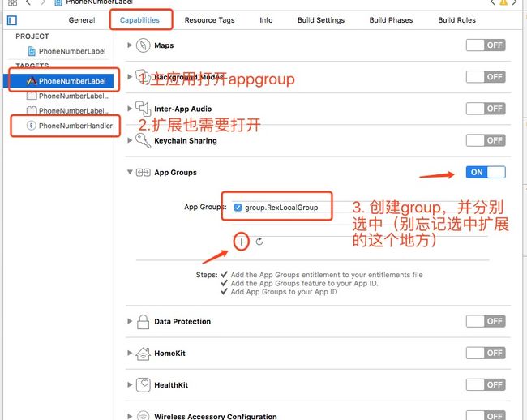Image resolution: width=527 pixels, height=420 pixels.
Task: Open the Build Phases tab
Action: click(391, 20)
